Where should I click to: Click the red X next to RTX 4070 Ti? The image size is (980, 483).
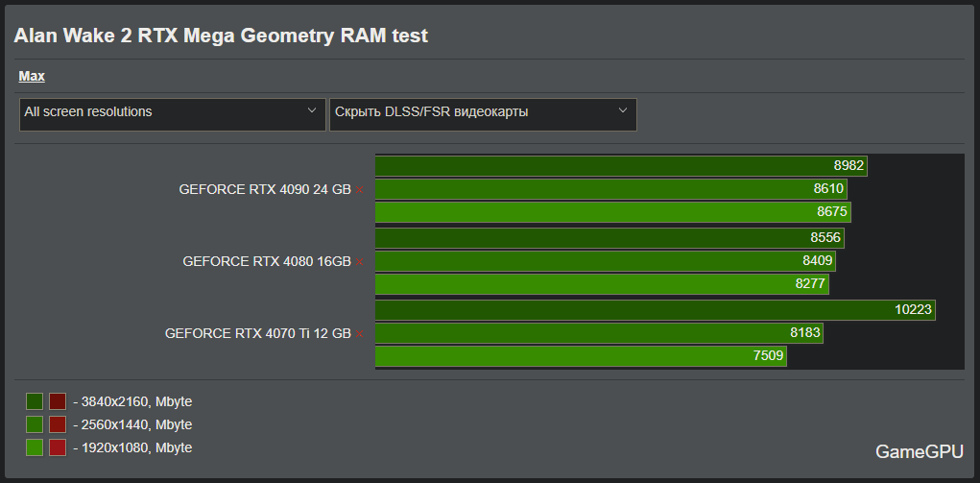[x=360, y=334]
